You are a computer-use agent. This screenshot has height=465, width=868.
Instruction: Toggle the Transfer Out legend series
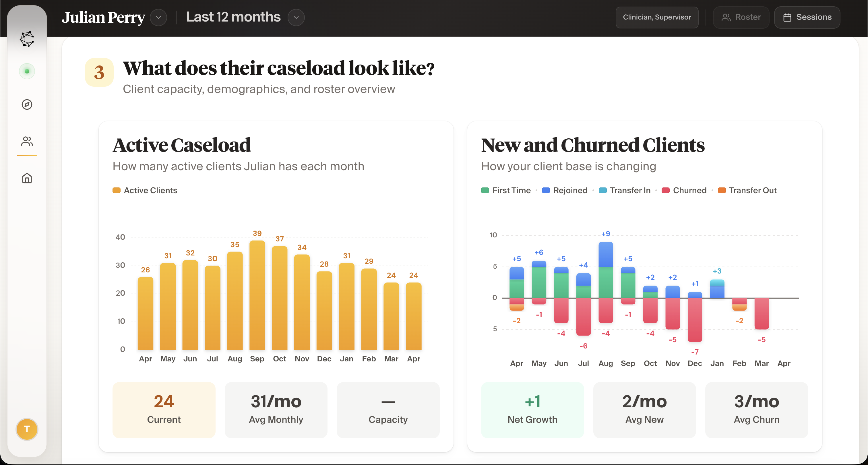point(747,190)
